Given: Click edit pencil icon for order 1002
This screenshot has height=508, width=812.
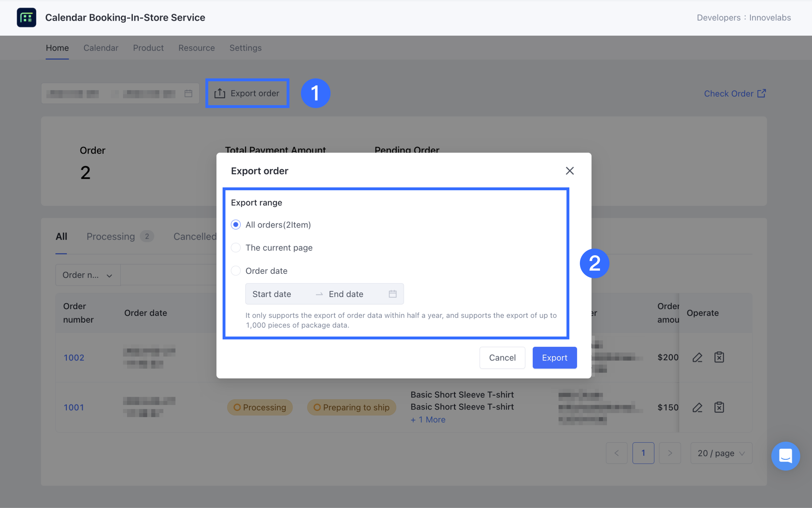Looking at the screenshot, I should (697, 357).
